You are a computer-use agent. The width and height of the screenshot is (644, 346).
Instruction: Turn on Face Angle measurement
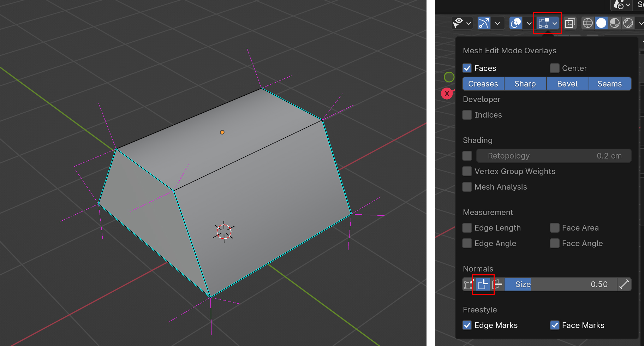[x=555, y=243]
